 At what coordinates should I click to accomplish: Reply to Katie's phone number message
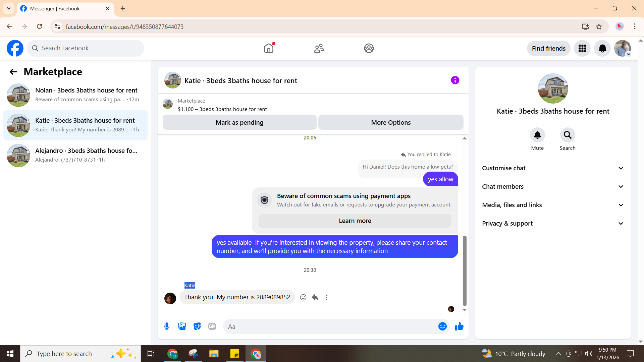coord(315,297)
